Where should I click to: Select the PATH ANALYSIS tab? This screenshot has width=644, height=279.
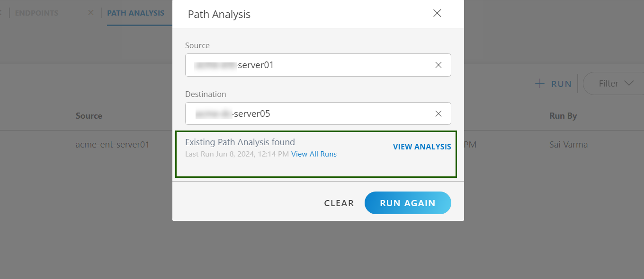[136, 13]
